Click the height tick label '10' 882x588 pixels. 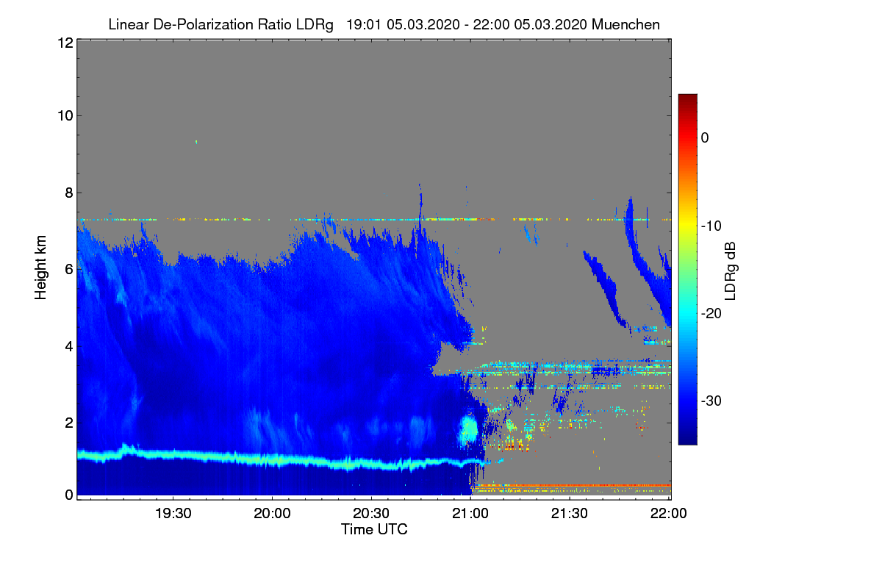click(x=64, y=115)
